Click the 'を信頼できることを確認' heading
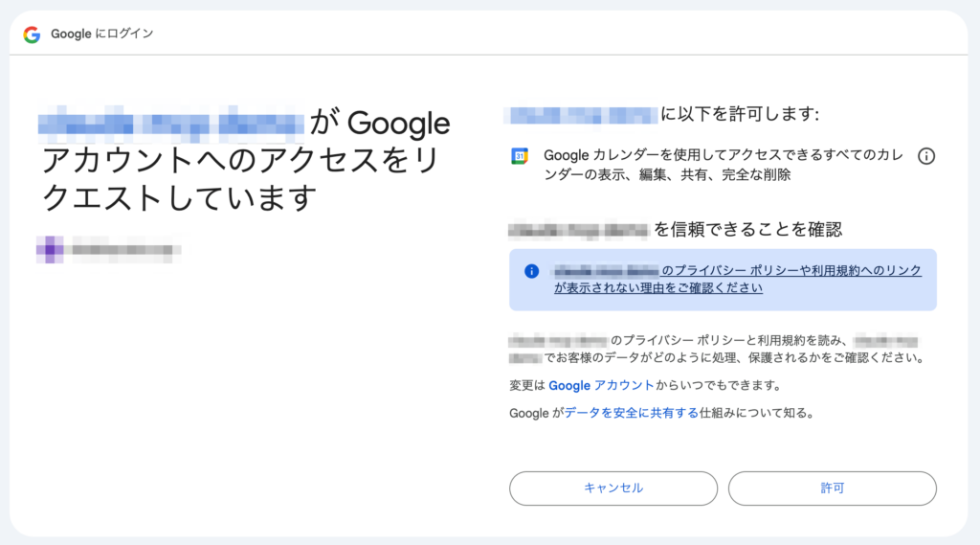The width and height of the screenshot is (980, 545). [x=747, y=230]
